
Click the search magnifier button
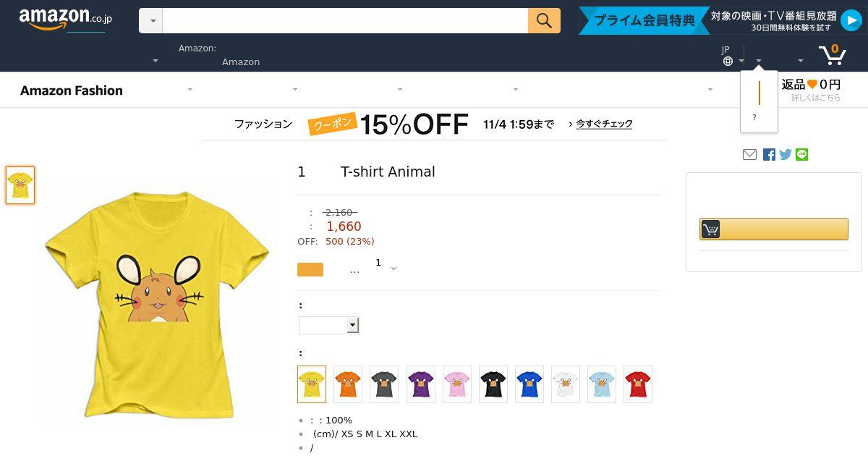click(544, 21)
